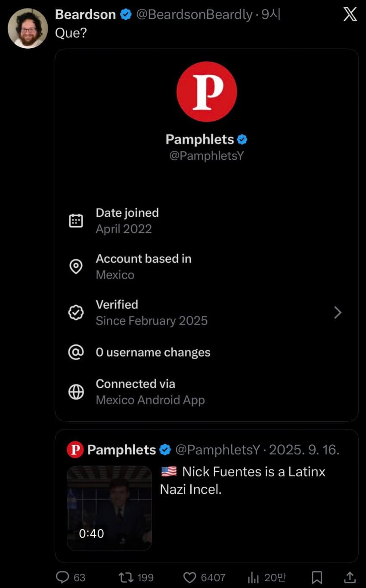Select the 0 username changes row
The height and width of the screenshot is (588, 366).
[153, 352]
